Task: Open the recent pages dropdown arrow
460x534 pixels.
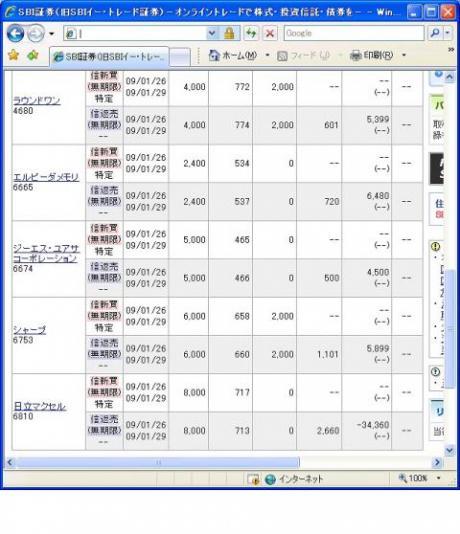Action: [52, 34]
